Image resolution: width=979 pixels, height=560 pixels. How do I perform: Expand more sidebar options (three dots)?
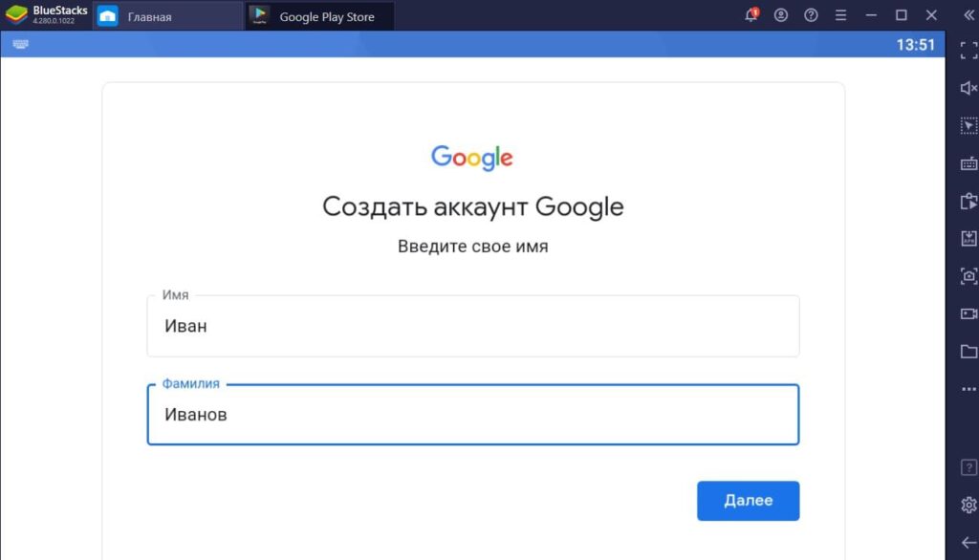click(x=968, y=389)
